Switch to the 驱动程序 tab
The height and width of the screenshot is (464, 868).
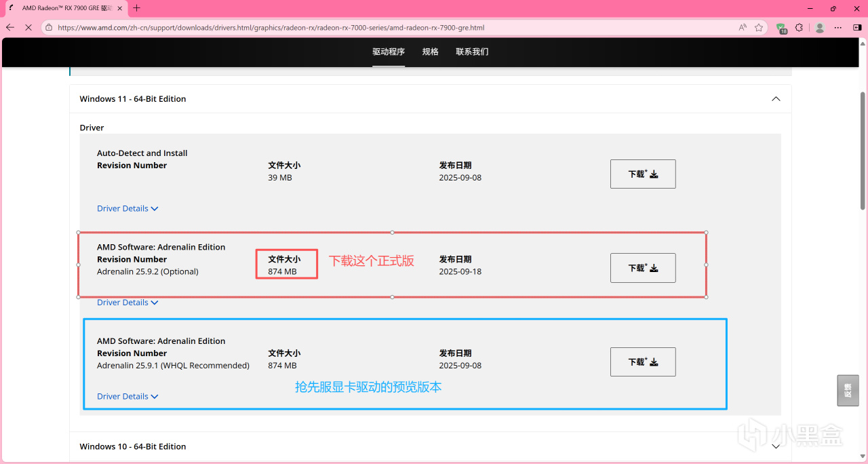click(x=389, y=52)
